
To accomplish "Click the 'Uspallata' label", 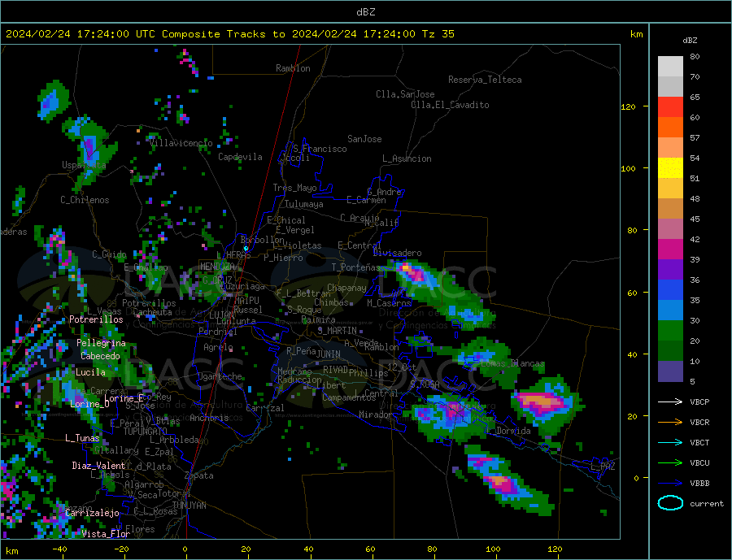I will (84, 165).
